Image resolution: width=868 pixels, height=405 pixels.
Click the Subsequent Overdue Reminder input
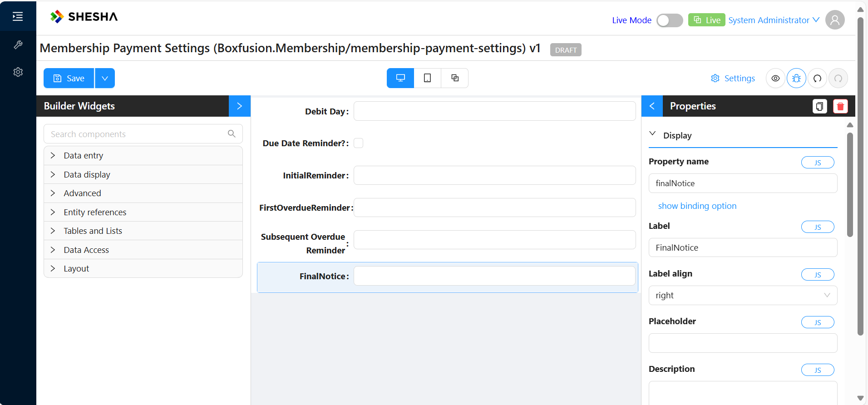click(494, 240)
